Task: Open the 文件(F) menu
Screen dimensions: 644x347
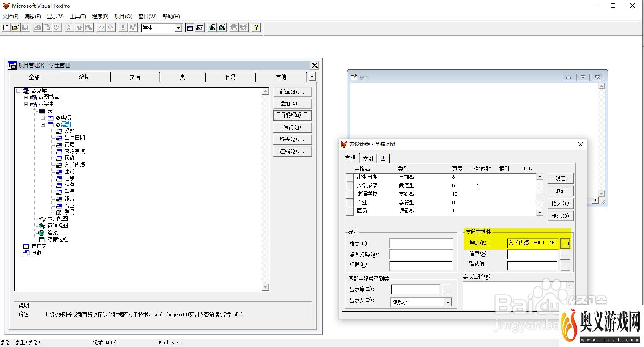Action: click(11, 16)
